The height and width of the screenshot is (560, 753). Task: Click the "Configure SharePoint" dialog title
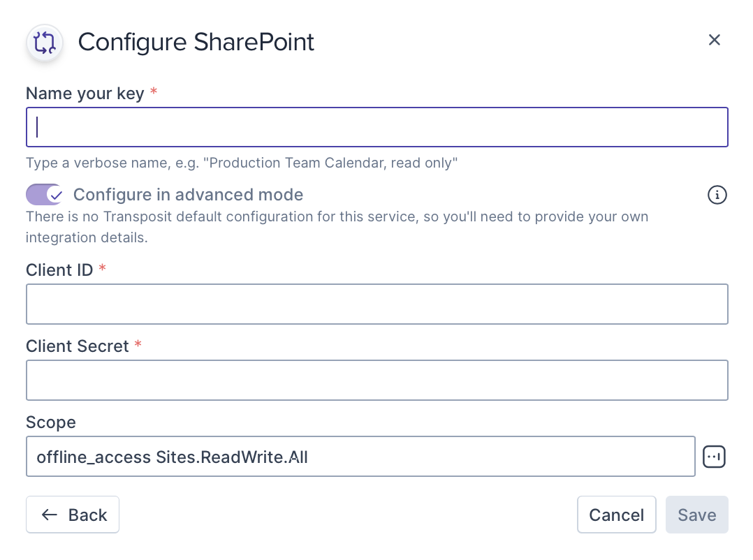click(x=196, y=42)
